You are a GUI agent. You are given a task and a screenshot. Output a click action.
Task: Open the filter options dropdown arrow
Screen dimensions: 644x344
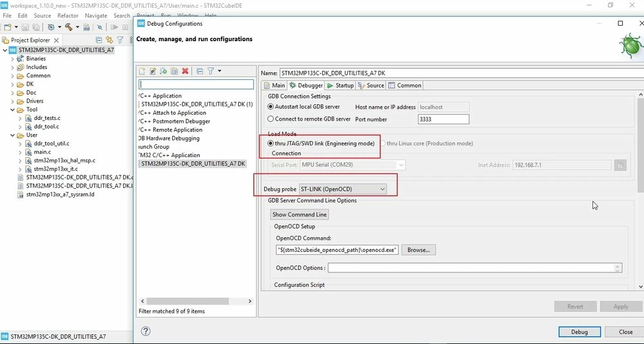click(220, 71)
